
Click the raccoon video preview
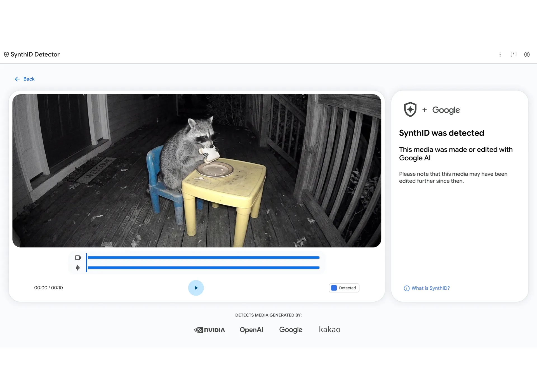point(197,171)
